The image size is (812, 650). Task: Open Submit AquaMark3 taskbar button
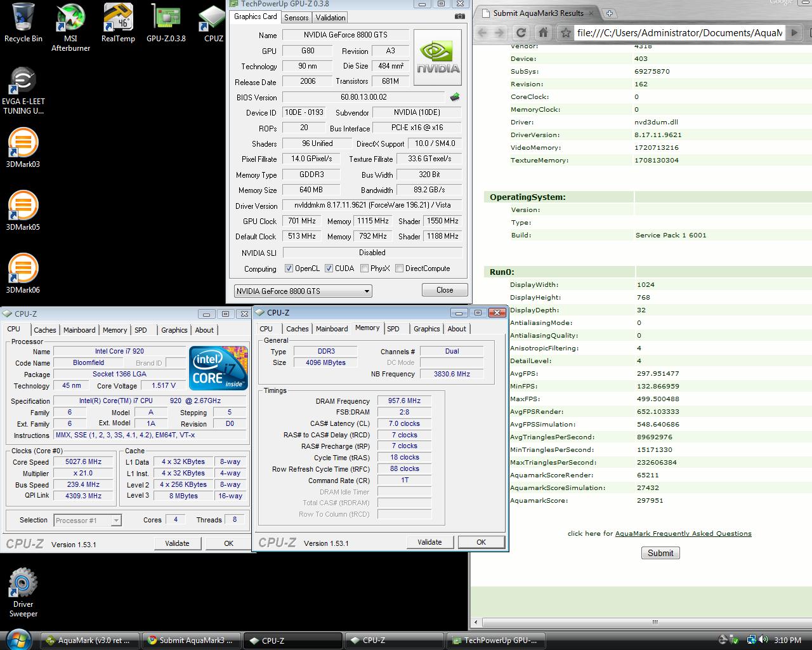coord(190,640)
